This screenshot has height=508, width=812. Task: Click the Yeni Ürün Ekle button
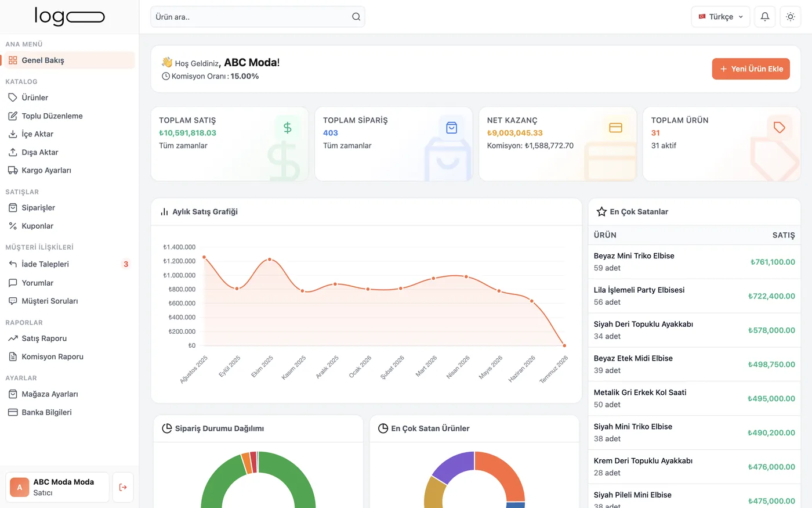point(751,69)
